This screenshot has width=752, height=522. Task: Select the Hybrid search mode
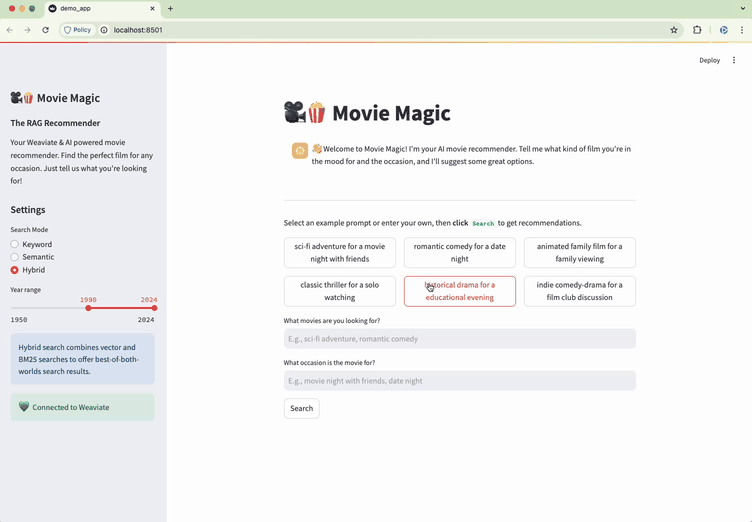15,270
